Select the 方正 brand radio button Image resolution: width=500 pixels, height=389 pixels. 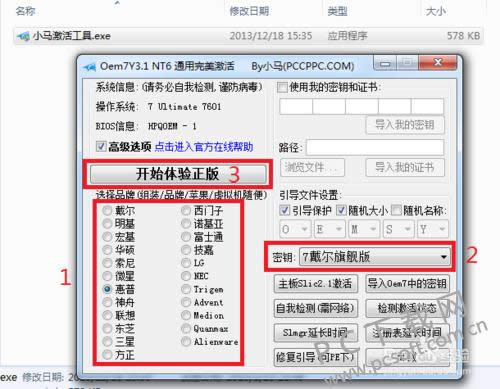click(x=107, y=355)
